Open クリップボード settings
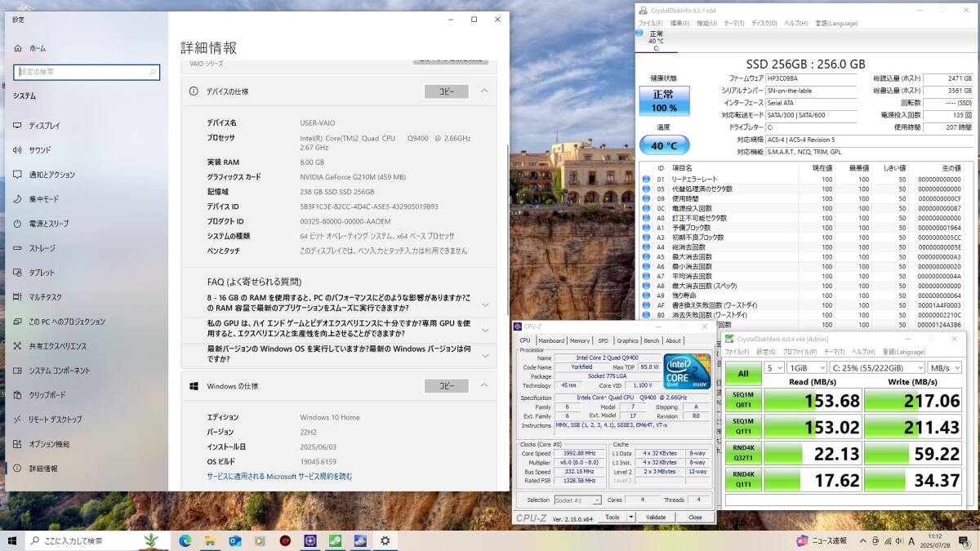Screen dimensions: 980x551 coord(47,395)
